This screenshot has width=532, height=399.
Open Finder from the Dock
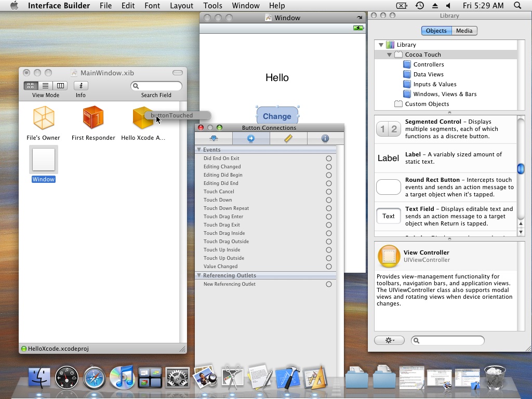(x=39, y=377)
